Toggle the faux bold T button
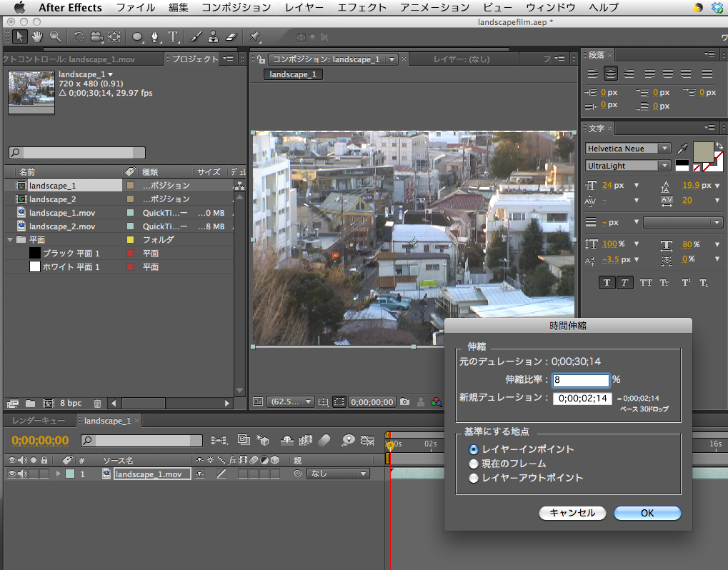Viewport: 728px width, 570px height. point(607,282)
